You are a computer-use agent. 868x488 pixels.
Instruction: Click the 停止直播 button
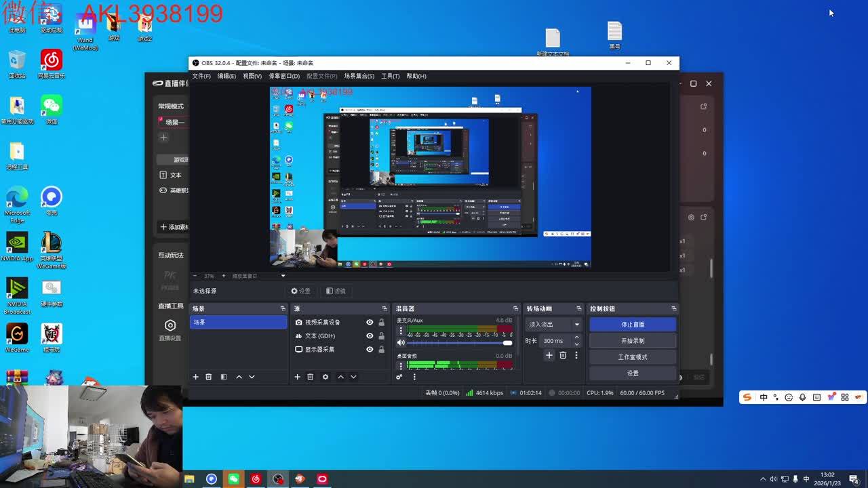coord(632,325)
